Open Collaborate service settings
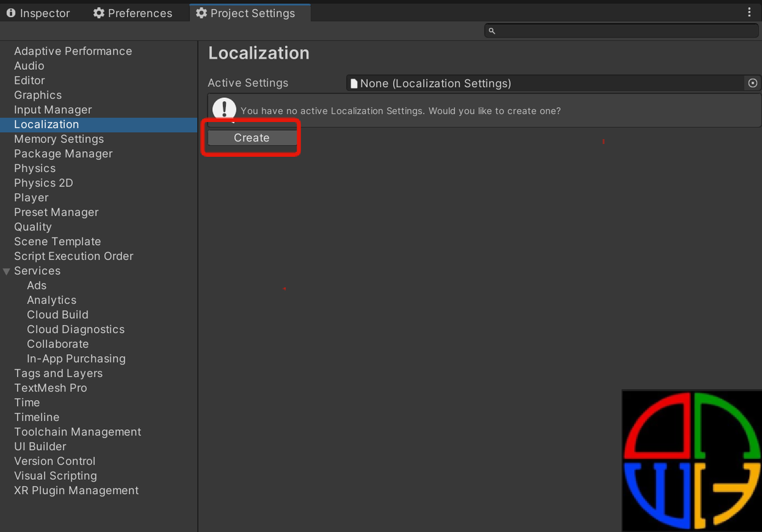Viewport: 762px width, 532px height. point(58,344)
